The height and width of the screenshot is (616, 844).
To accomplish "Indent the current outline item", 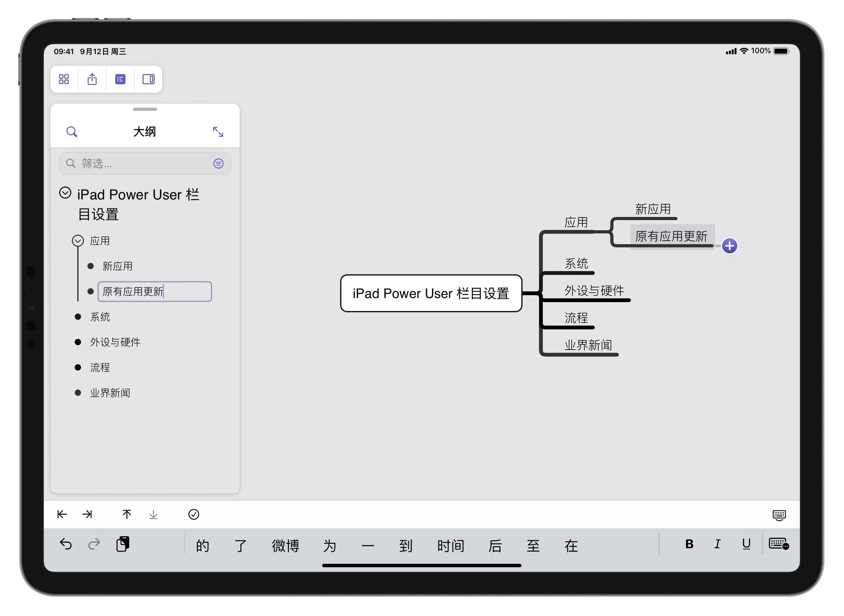I will pyautogui.click(x=87, y=515).
